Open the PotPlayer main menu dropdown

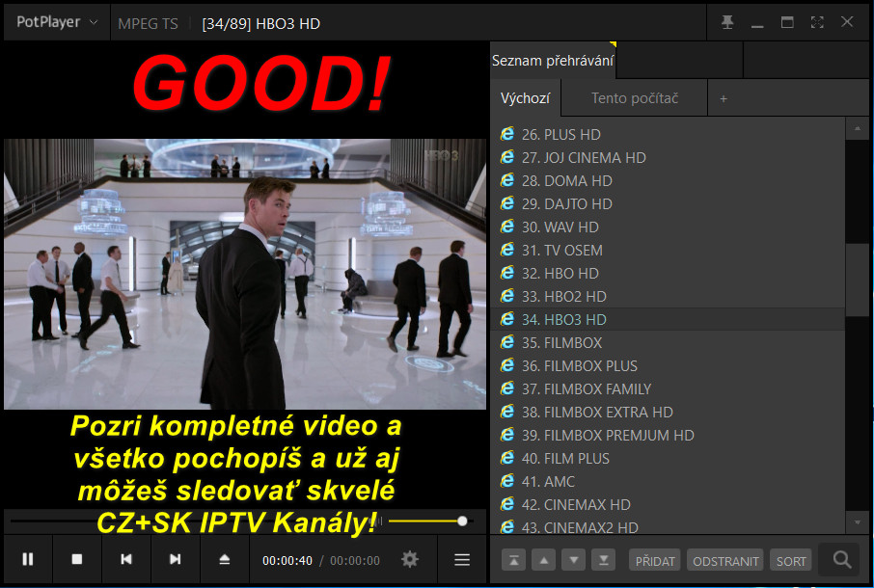pos(56,22)
